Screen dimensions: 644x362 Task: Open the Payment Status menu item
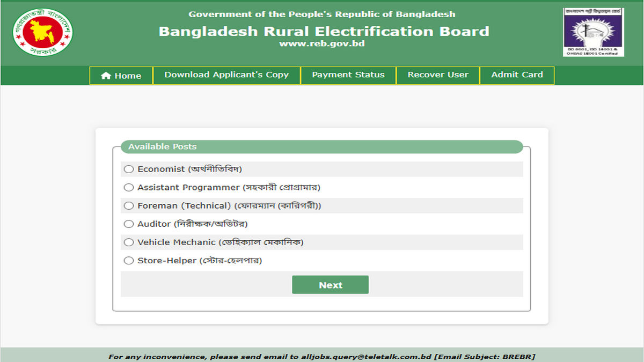click(348, 75)
